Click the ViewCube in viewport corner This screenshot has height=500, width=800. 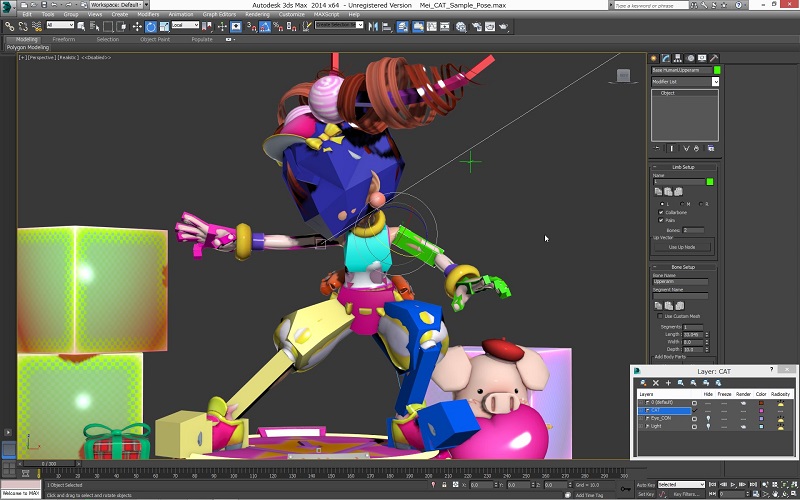[624, 76]
